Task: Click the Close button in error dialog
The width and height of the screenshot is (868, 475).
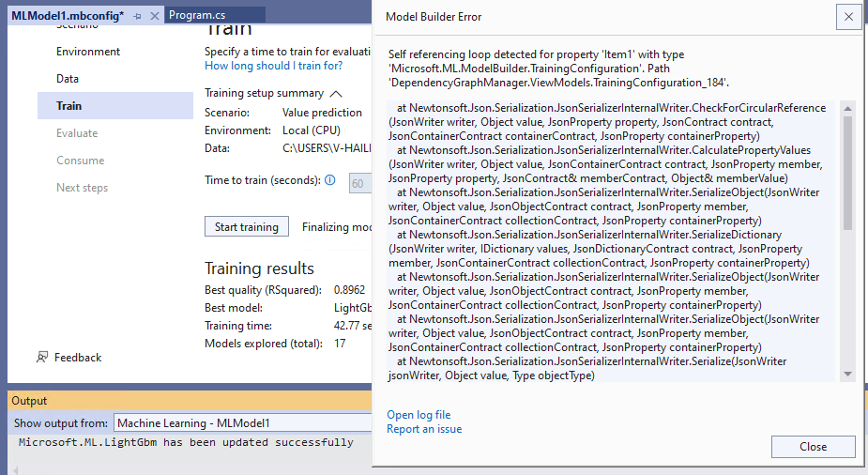Action: pyautogui.click(x=814, y=447)
